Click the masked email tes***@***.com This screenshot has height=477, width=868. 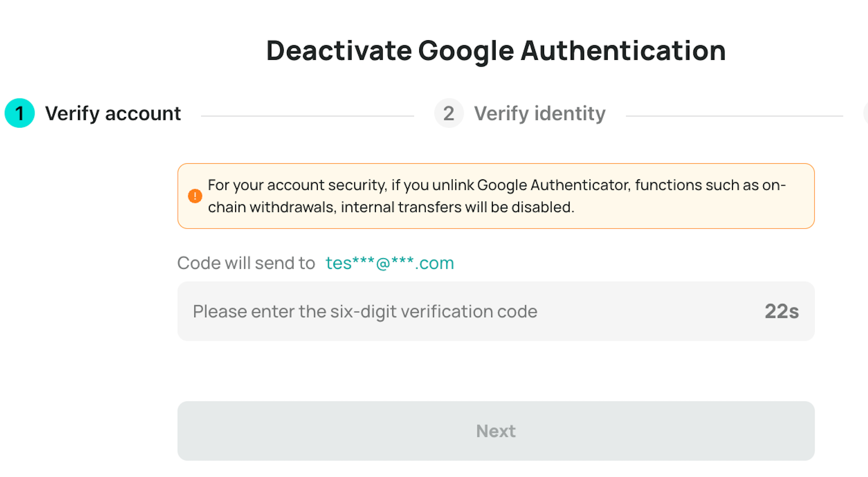pos(390,263)
